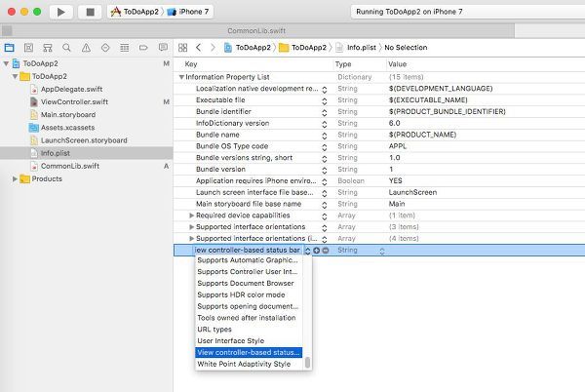Viewport: 585px width, 392px height.
Task: Choose Tools owned after installation option
Action: (249, 318)
